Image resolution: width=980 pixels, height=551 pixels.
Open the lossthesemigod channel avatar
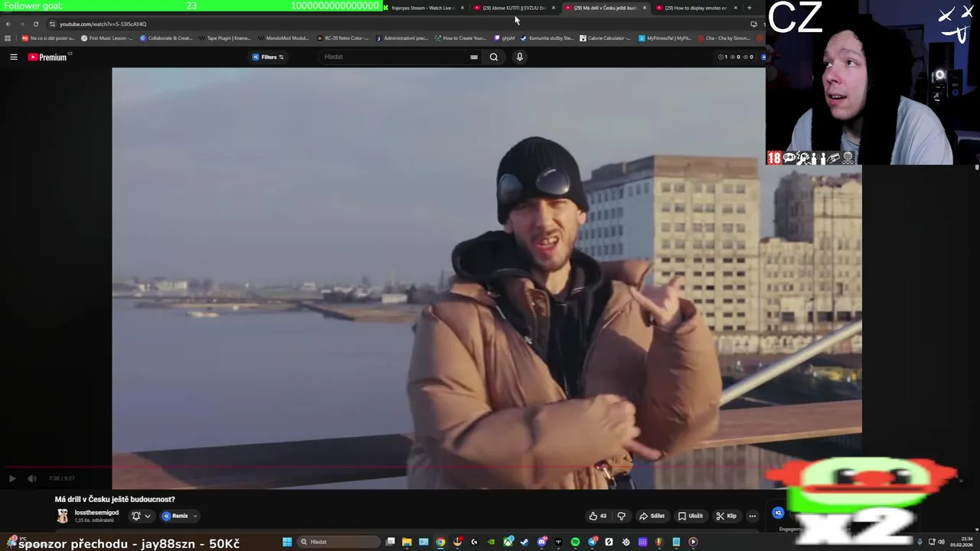point(62,517)
